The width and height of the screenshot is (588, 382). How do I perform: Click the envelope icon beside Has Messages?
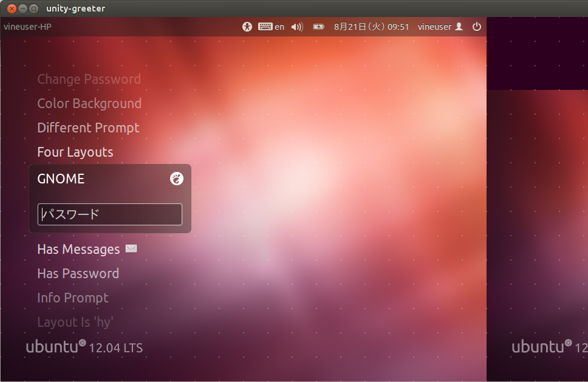pos(131,248)
